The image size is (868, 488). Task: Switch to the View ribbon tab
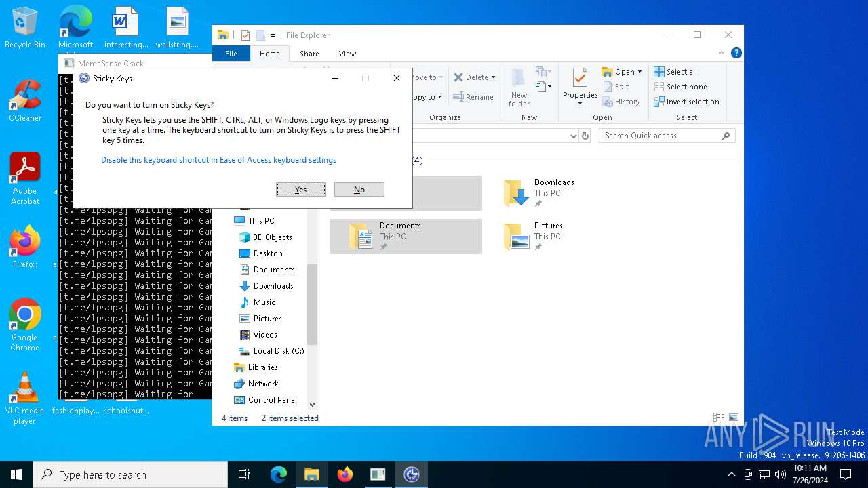(347, 54)
